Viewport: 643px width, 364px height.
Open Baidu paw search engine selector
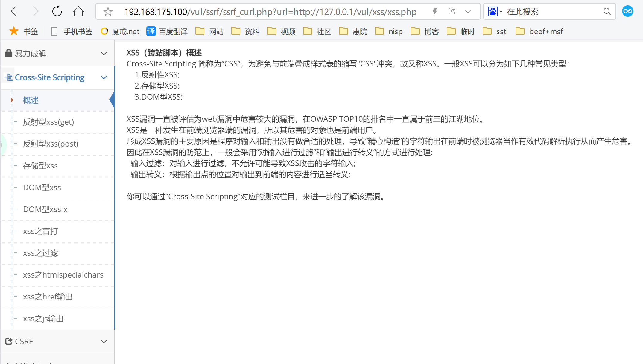pos(495,12)
